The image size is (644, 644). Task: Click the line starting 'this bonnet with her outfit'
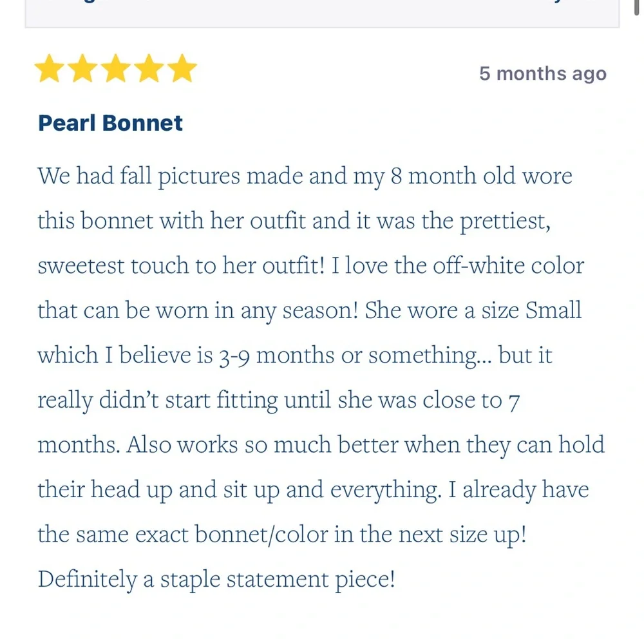click(294, 222)
